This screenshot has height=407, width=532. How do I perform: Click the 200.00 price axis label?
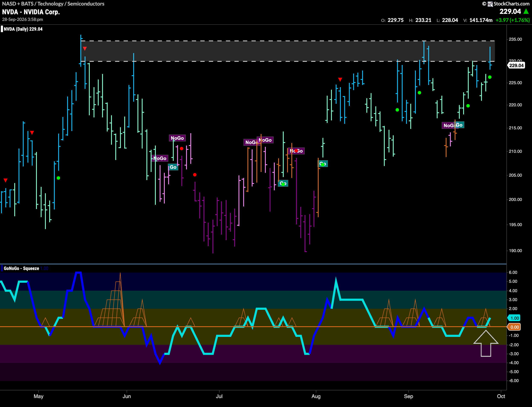515,199
